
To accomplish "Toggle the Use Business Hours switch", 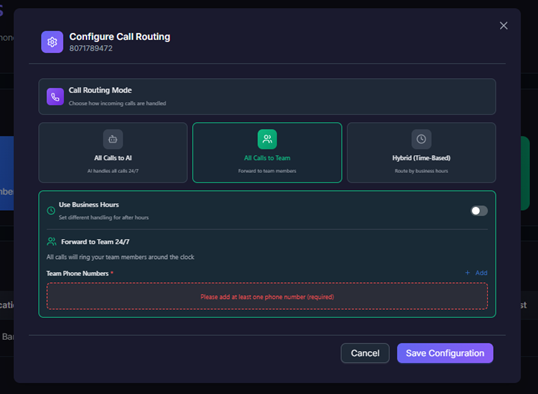I will click(479, 211).
